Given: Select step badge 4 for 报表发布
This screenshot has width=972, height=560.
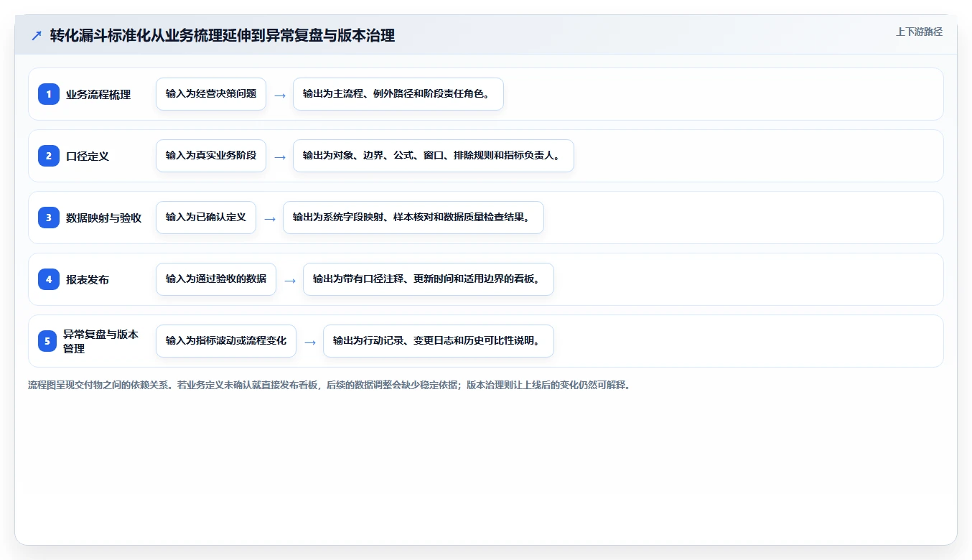Looking at the screenshot, I should [49, 279].
